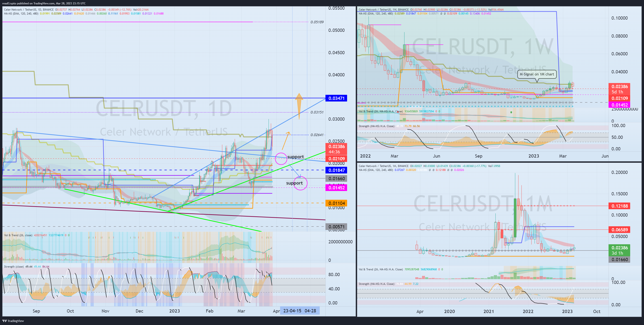Click the large orange up arrow near 0.03471

299,106
